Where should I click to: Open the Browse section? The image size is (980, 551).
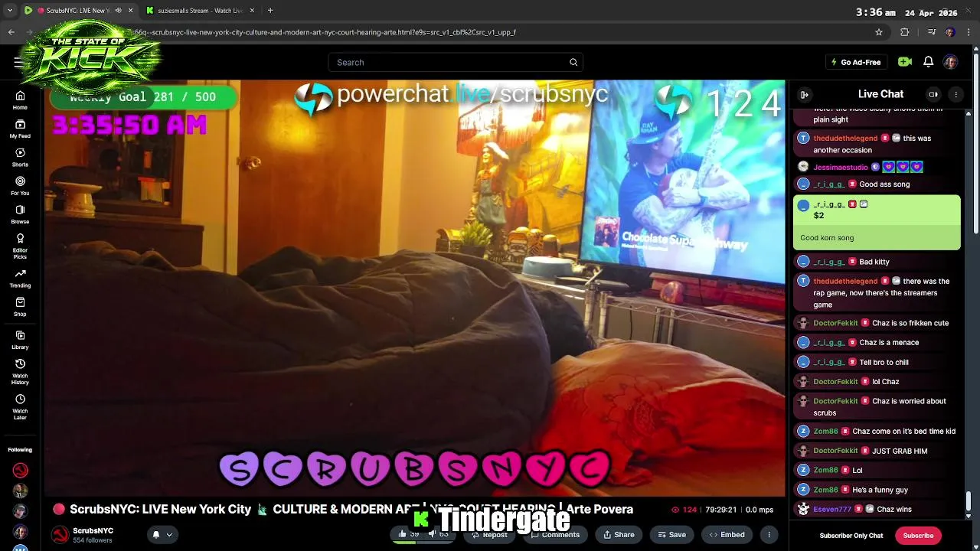(x=20, y=214)
